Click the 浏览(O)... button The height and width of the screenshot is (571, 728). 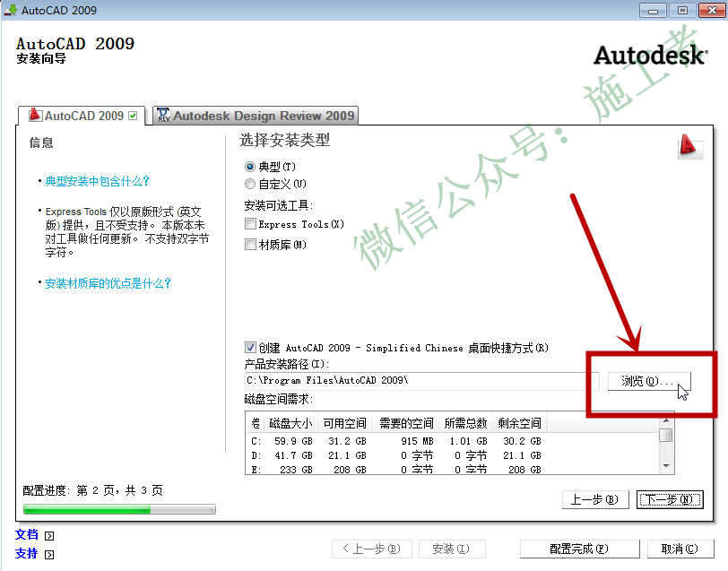coord(649,381)
